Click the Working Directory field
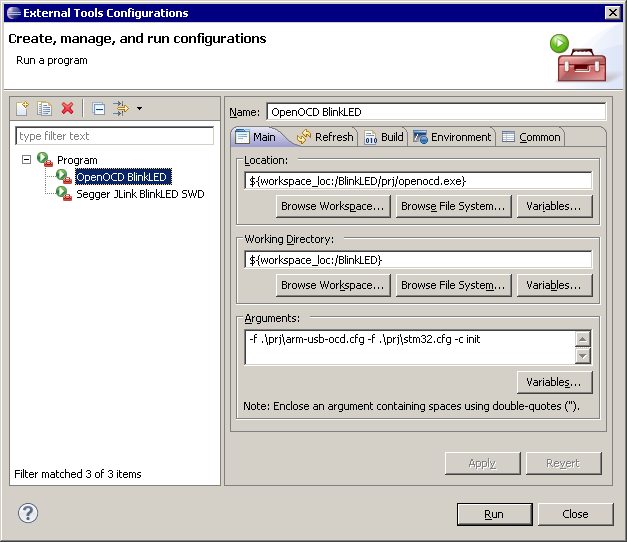Screen dimensions: 627x542 click(418, 260)
